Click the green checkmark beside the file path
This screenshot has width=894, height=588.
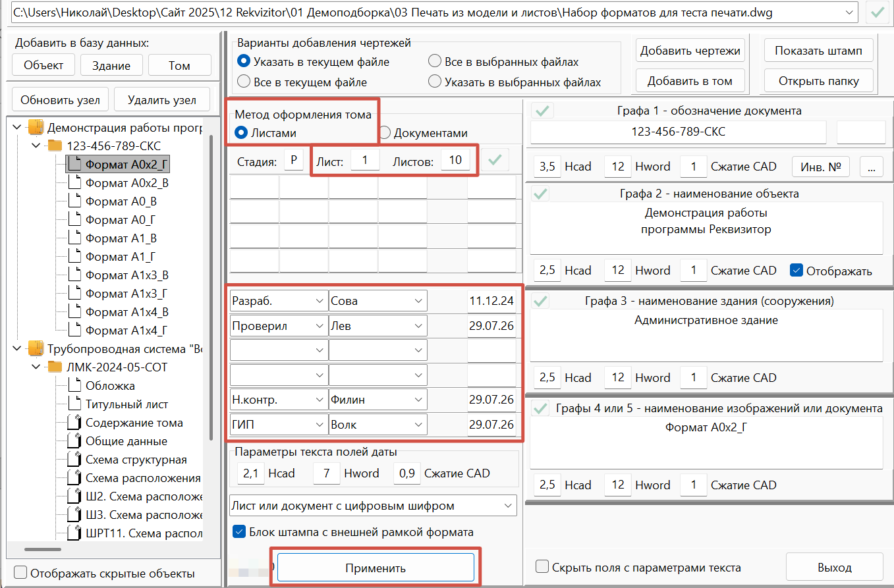(x=877, y=12)
